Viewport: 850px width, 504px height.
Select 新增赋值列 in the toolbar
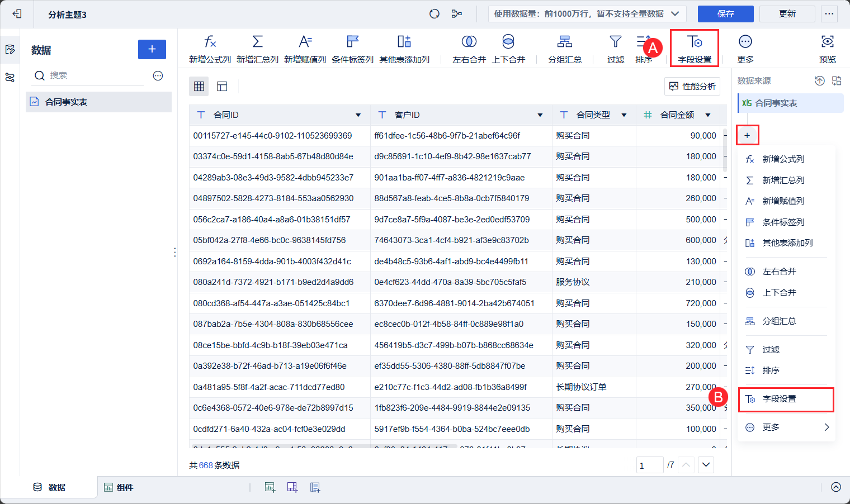pyautogui.click(x=305, y=49)
